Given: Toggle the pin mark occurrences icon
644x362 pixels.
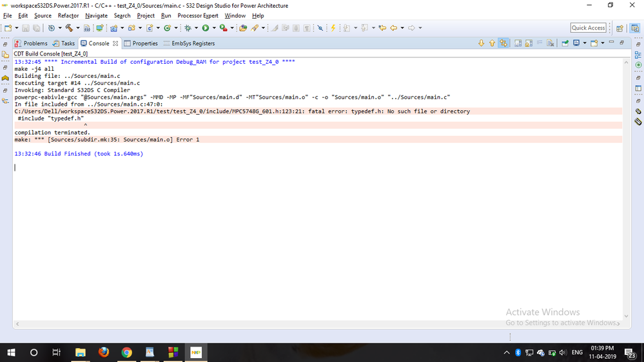Looking at the screenshot, I should point(320,28).
